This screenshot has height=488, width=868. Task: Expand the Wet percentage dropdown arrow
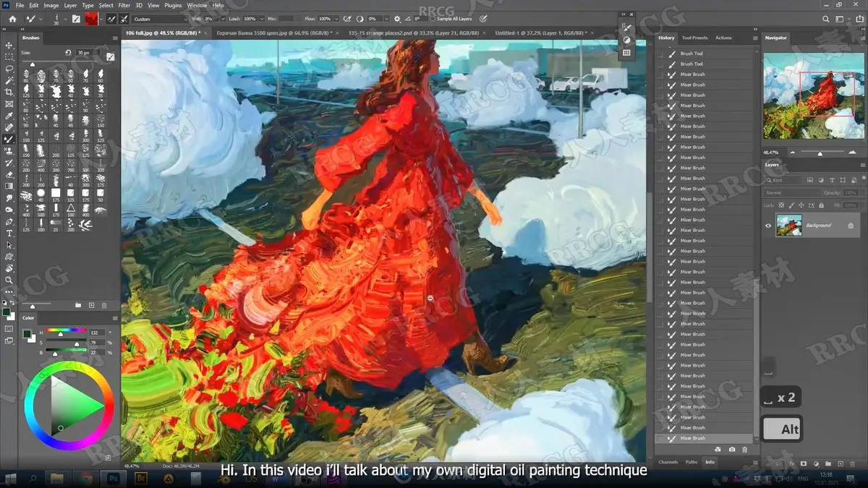(224, 19)
